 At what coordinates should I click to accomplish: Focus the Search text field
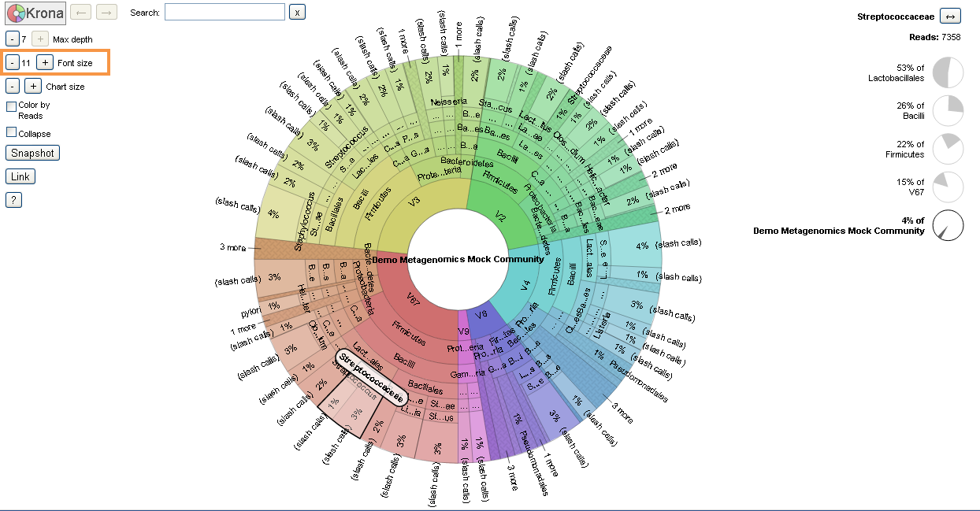coord(225,13)
